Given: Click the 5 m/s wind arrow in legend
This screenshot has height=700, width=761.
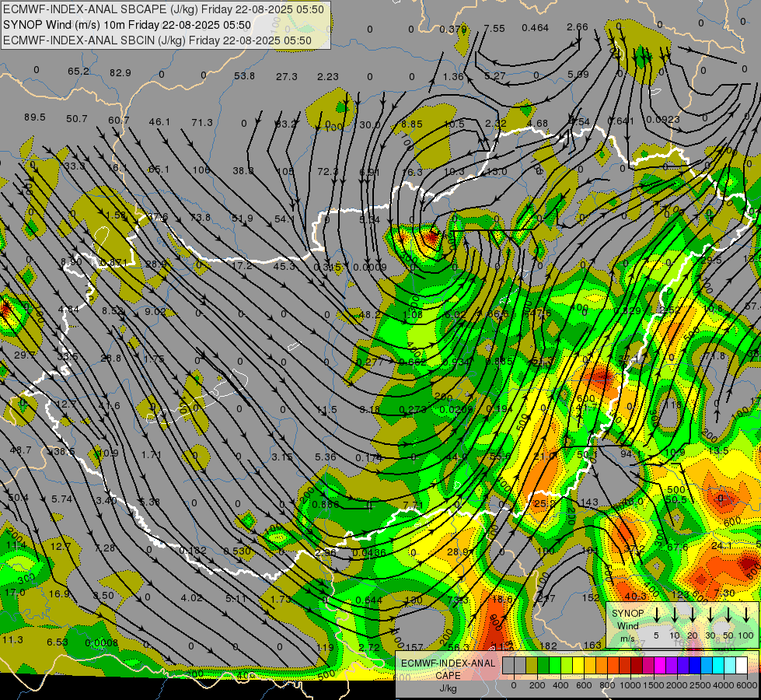Looking at the screenshot, I should coord(656,615).
